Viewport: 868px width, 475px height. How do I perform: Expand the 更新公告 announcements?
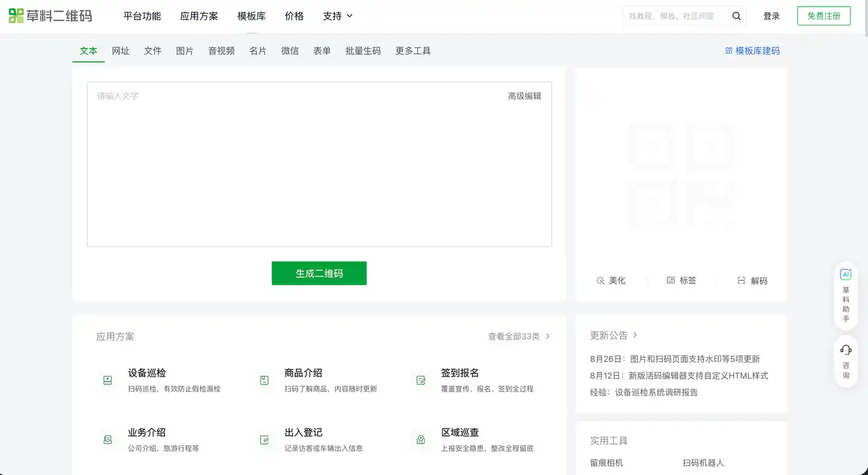pyautogui.click(x=614, y=335)
